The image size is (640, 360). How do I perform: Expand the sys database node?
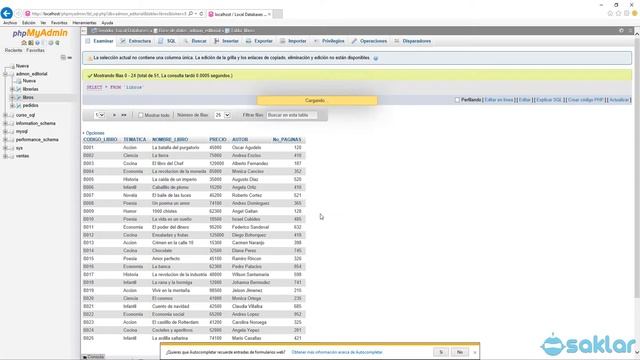pyautogui.click(x=5, y=148)
